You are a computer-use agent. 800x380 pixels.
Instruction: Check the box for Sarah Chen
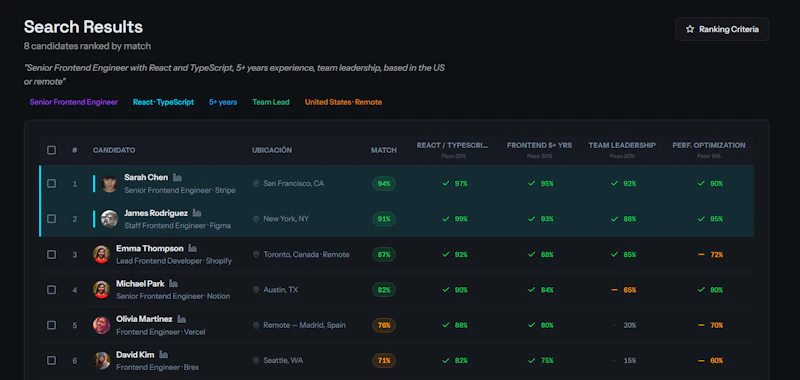pos(52,183)
